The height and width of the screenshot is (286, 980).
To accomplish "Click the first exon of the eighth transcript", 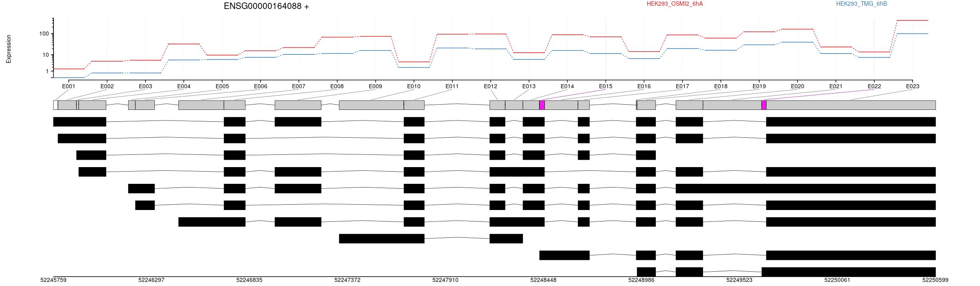I will click(382, 239).
